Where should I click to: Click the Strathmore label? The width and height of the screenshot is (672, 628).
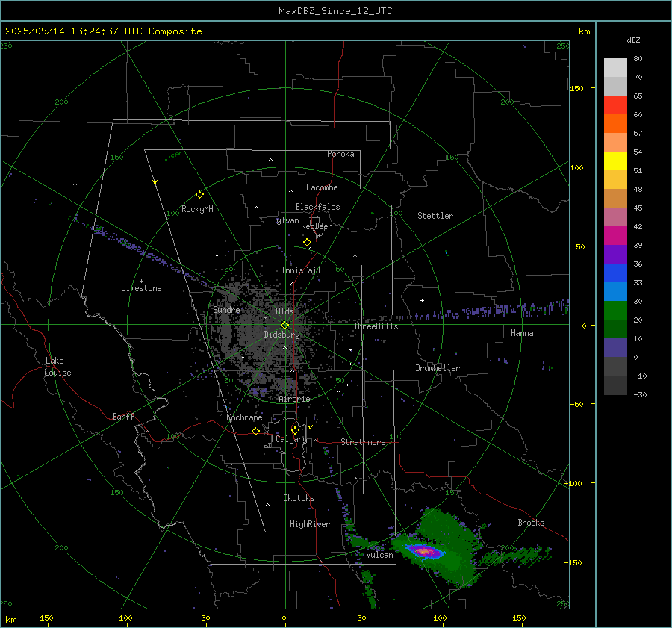(363, 442)
